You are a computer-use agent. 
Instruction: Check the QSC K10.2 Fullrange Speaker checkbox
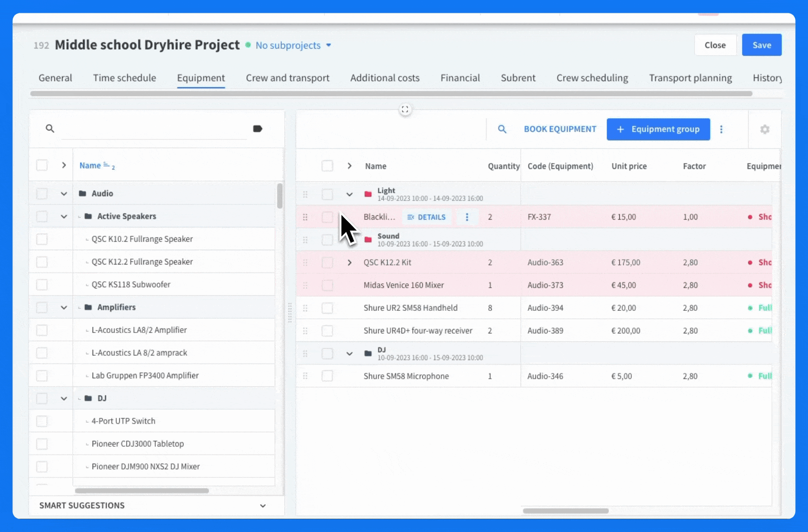(x=42, y=239)
